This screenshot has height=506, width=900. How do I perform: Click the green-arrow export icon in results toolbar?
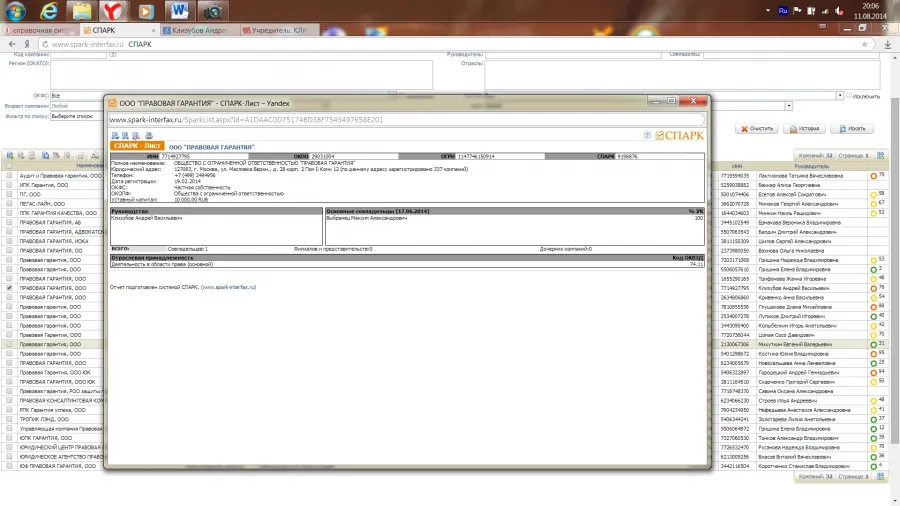[x=10, y=155]
